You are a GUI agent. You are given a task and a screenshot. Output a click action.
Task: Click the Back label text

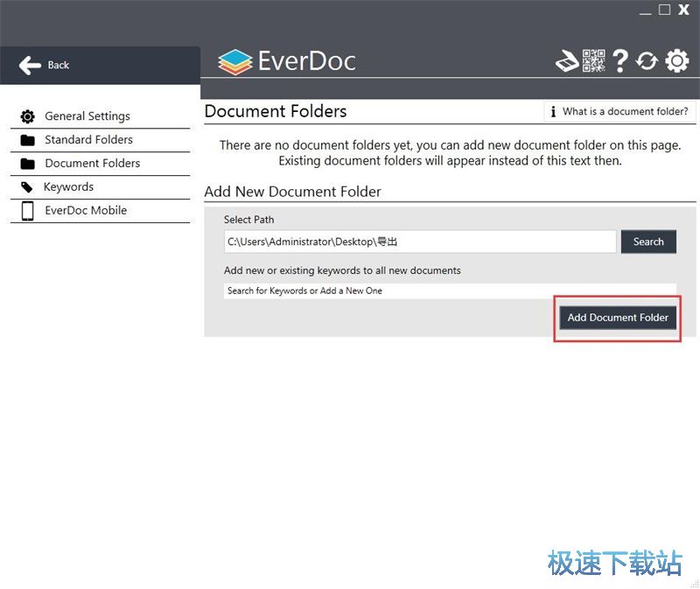59,65
